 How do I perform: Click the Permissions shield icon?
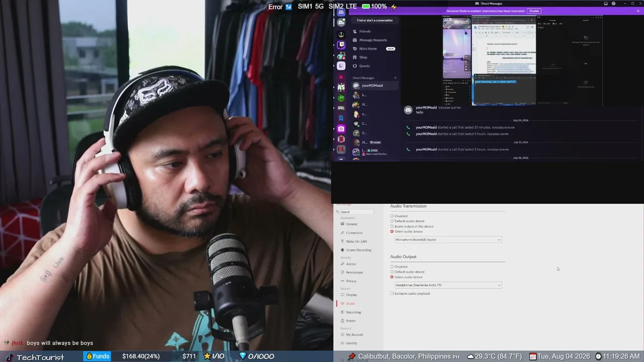click(343, 272)
